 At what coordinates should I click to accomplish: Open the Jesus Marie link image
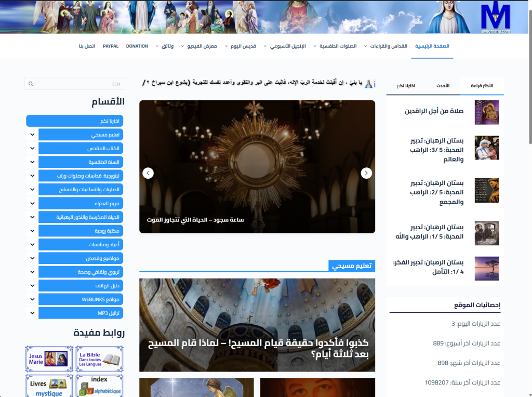click(x=49, y=359)
